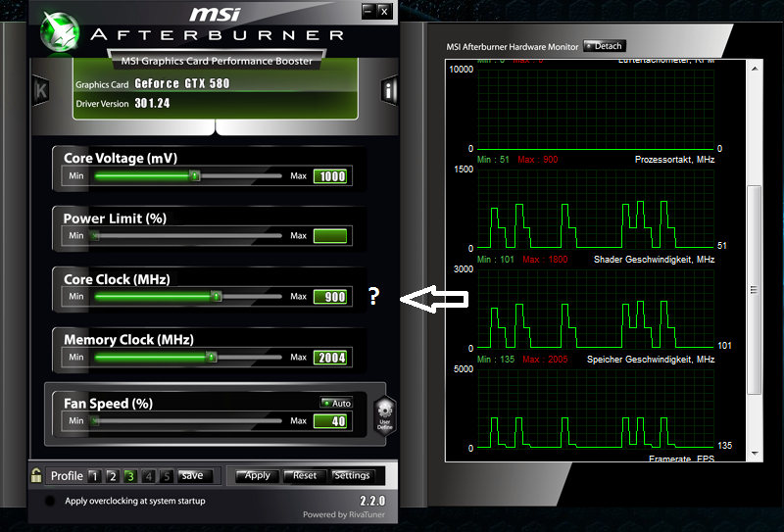The image size is (784, 532).
Task: Click the GeForce GTX 580 card name
Action: (182, 83)
